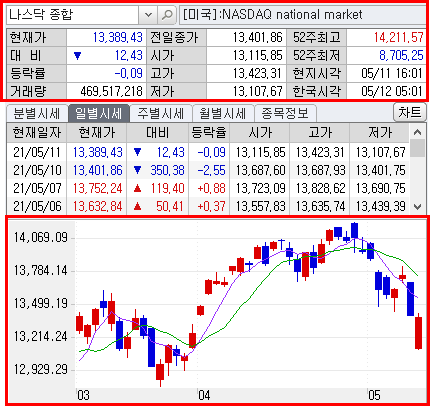Screen dimensions: 430x406
Task: Click the 현재일자 column header
Action: 37,133
